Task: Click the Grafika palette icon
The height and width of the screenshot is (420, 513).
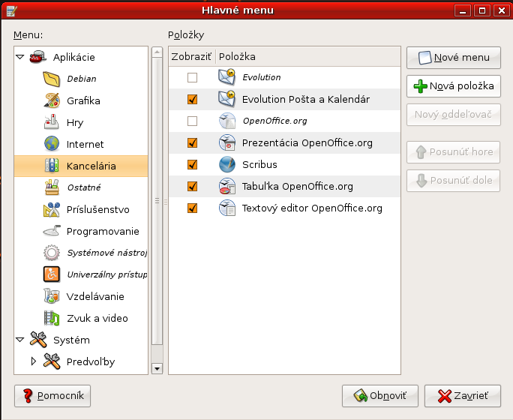Action: (52, 100)
